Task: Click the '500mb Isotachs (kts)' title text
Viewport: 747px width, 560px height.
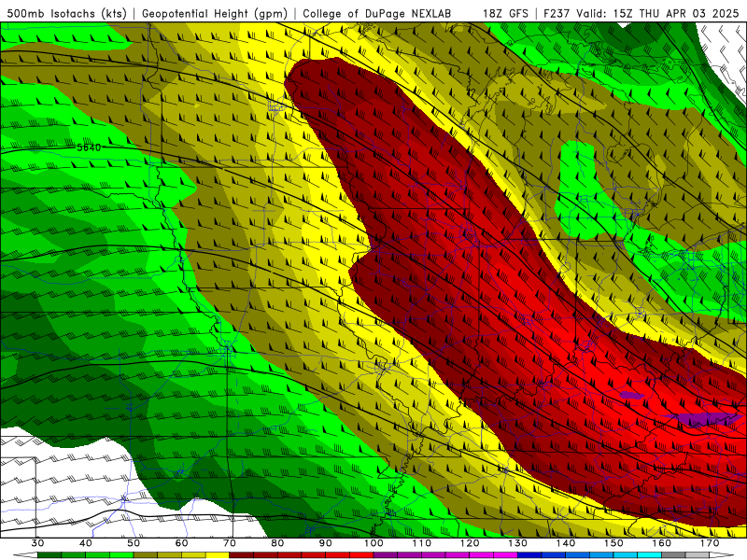Action: [66, 13]
